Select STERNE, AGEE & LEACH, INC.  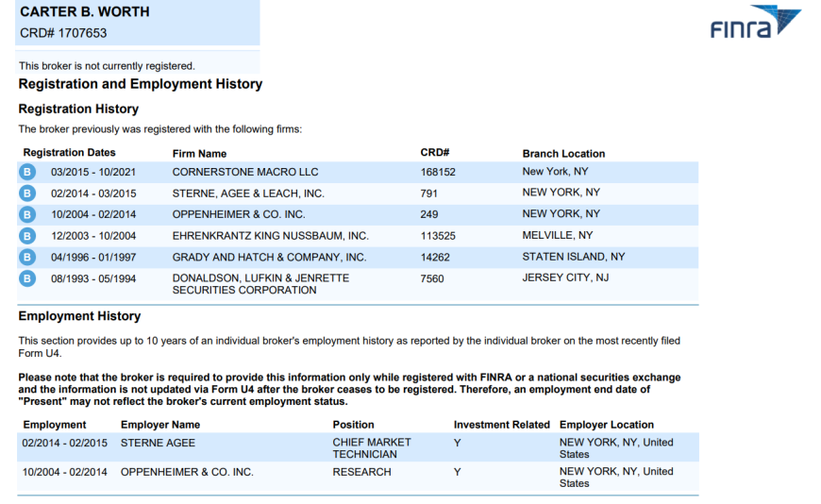tap(248, 193)
